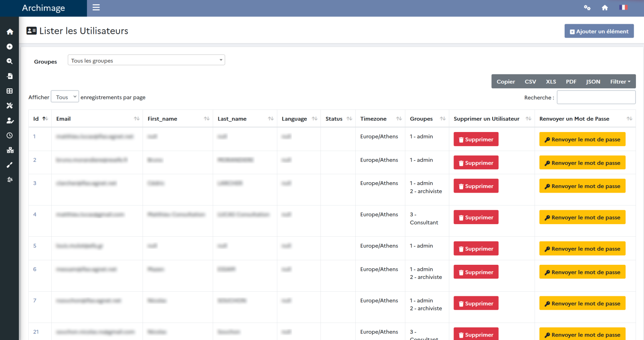Click the Copier export button

(506, 81)
